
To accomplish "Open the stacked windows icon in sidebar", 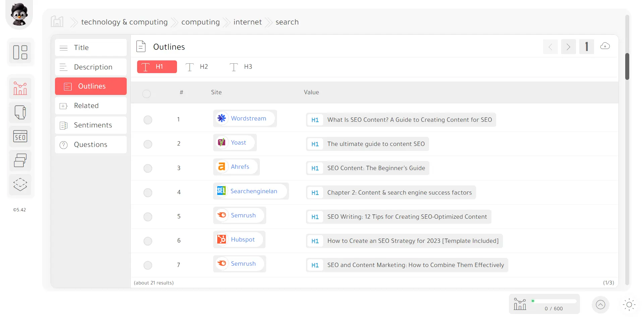I will click(20, 160).
